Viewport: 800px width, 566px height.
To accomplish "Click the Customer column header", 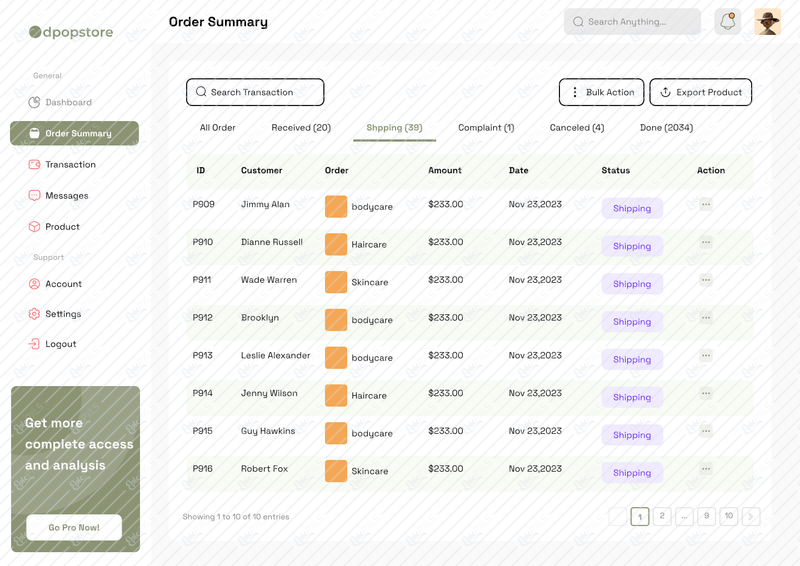I will pos(262,170).
